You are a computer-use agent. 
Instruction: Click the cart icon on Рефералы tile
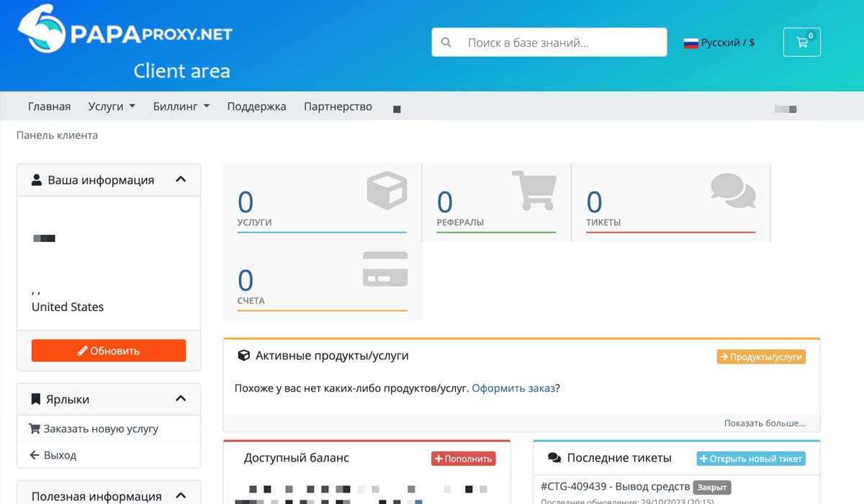(534, 190)
